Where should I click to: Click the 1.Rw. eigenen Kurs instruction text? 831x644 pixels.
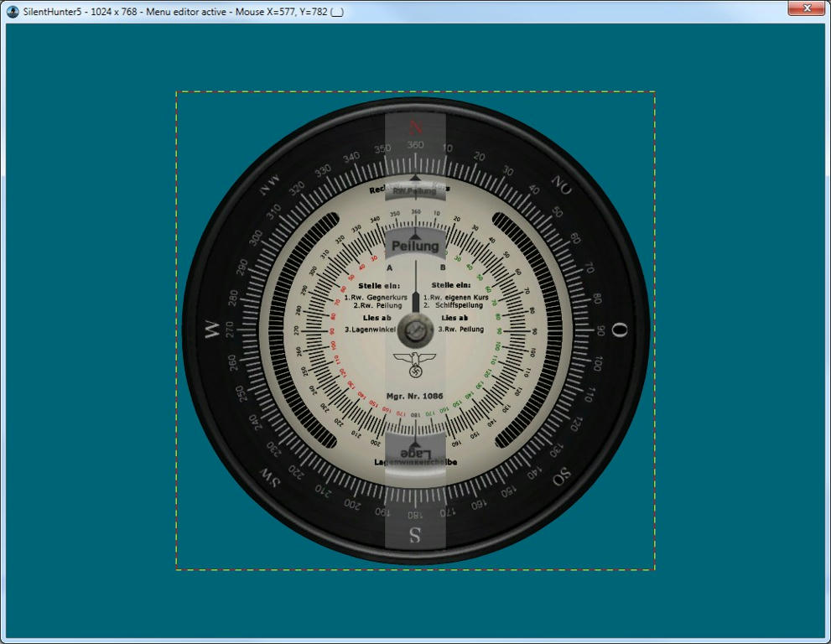tap(456, 297)
